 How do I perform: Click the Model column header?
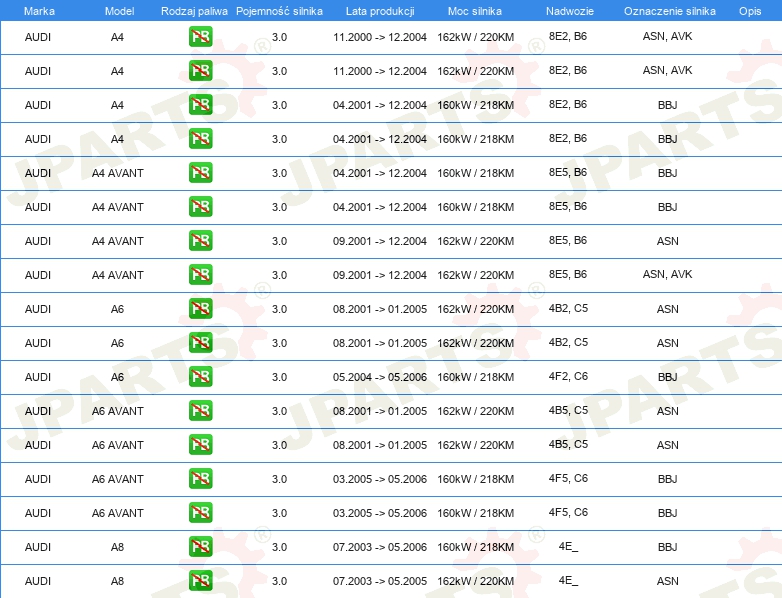(118, 10)
